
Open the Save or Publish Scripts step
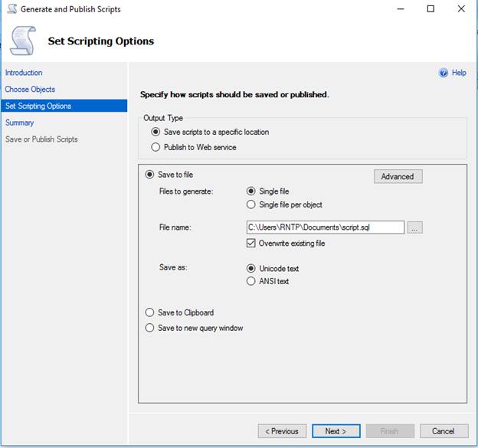[x=41, y=139]
